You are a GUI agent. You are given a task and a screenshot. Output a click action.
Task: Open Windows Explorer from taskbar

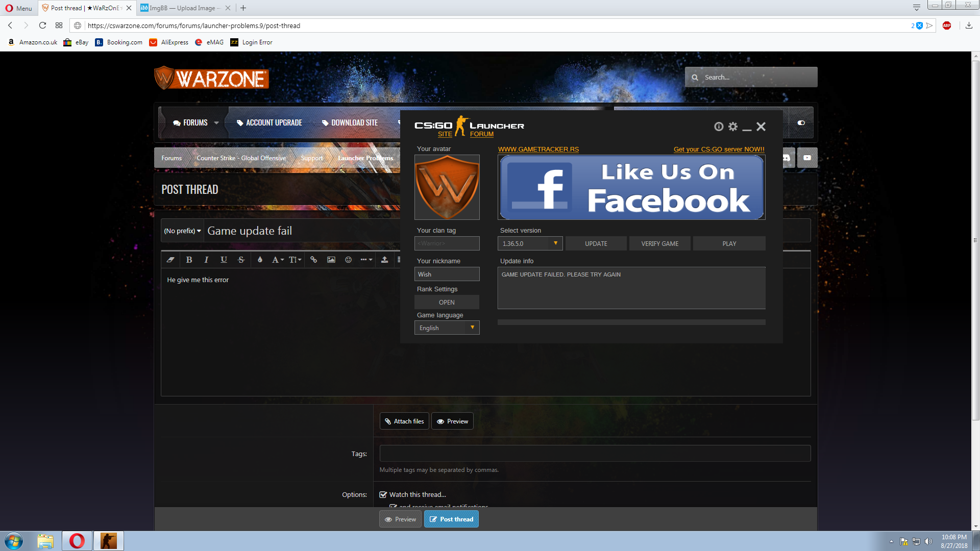click(x=45, y=541)
